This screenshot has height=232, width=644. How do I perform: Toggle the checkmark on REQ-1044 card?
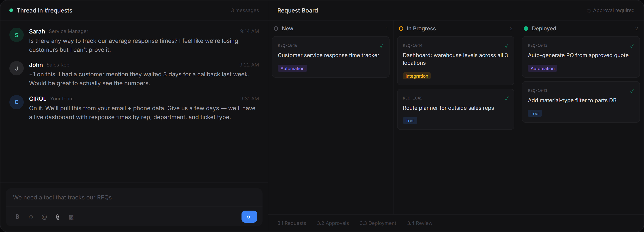pyautogui.click(x=506, y=46)
